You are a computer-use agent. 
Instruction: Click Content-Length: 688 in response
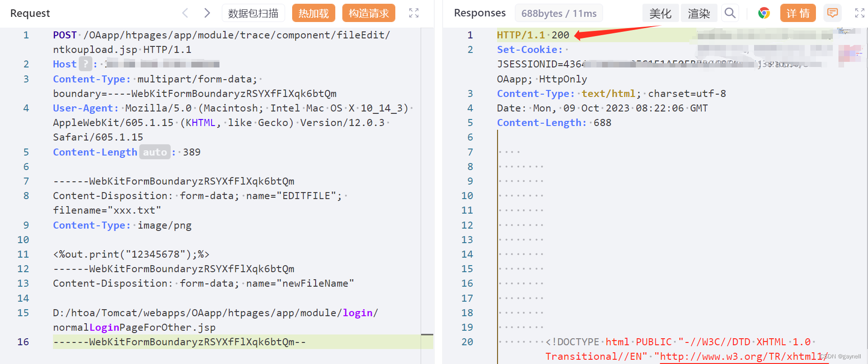point(554,123)
